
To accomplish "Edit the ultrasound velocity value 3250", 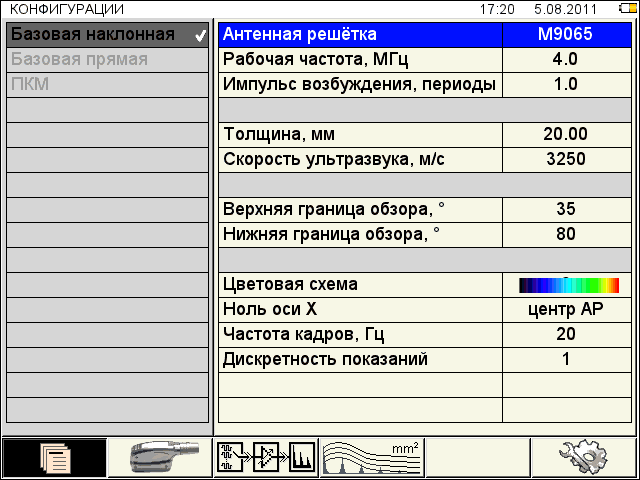I will pyautogui.click(x=567, y=160).
